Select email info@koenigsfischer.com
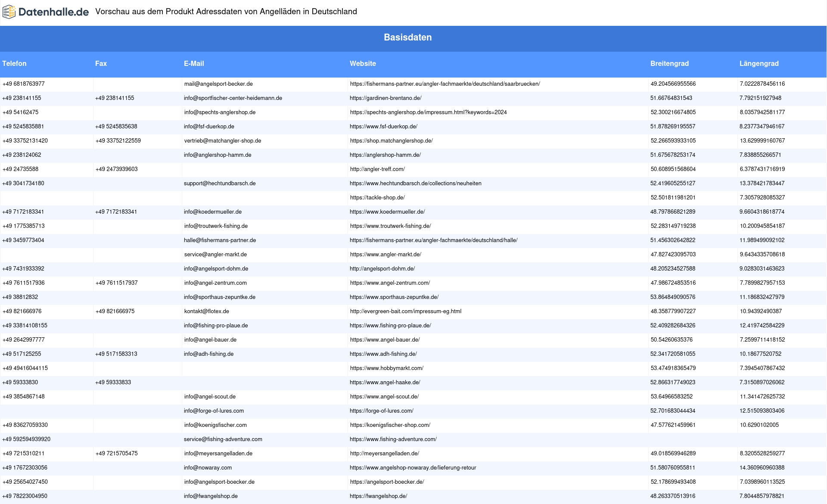The image size is (827, 504). pos(215,425)
